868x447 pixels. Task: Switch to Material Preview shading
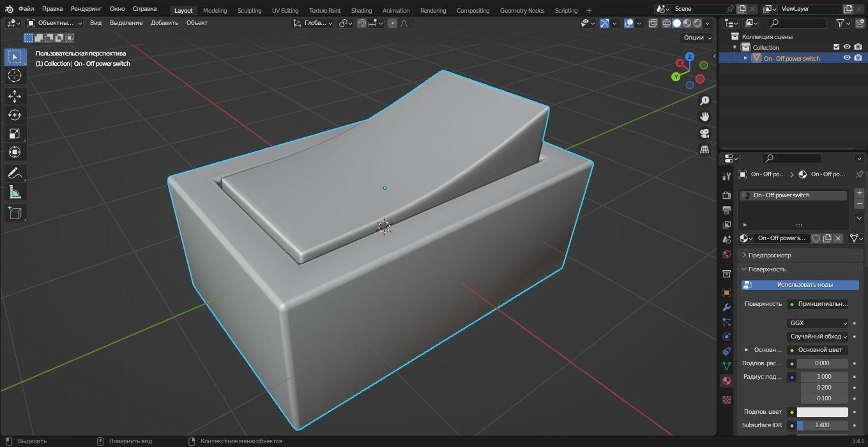[687, 23]
